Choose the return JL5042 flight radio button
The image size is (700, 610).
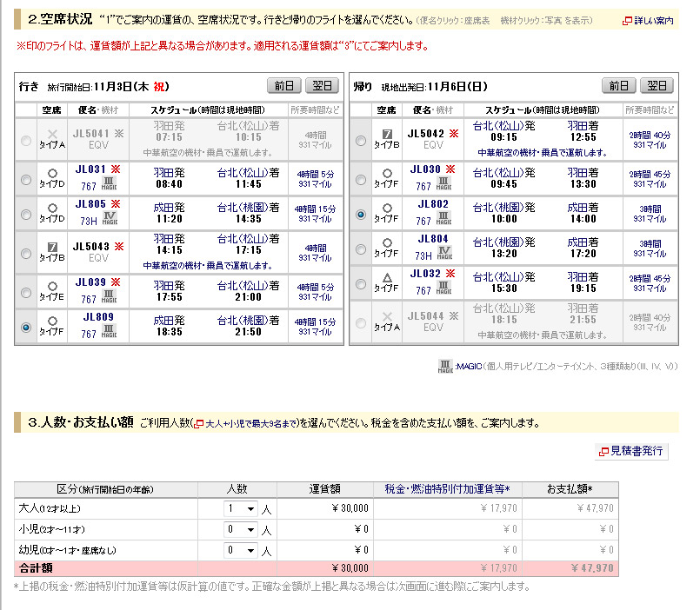click(361, 141)
